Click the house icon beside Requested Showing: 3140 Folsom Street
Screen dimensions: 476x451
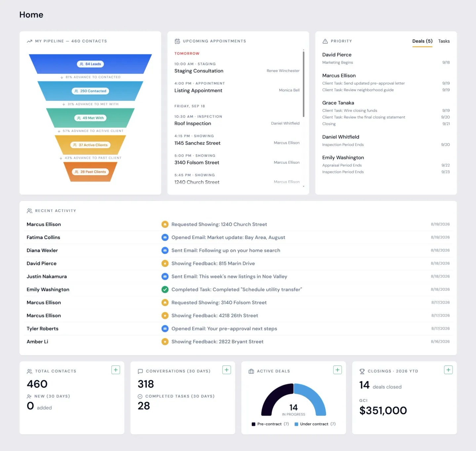pyautogui.click(x=165, y=303)
